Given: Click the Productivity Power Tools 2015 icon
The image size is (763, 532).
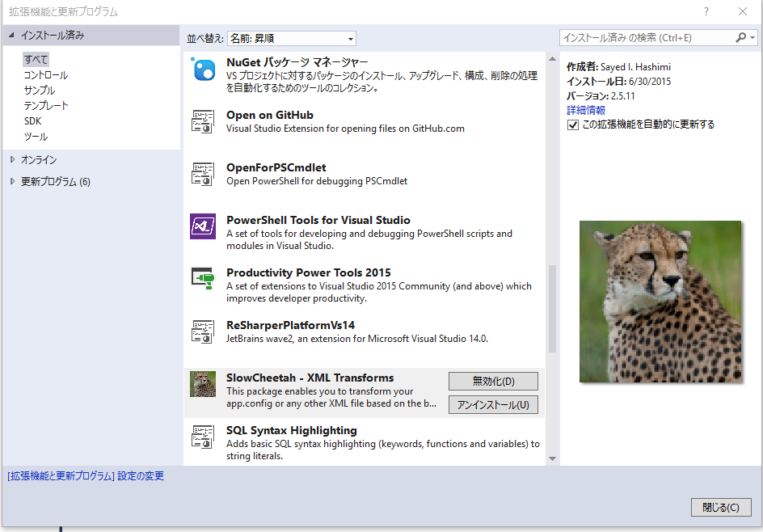Looking at the screenshot, I should pos(203,278).
